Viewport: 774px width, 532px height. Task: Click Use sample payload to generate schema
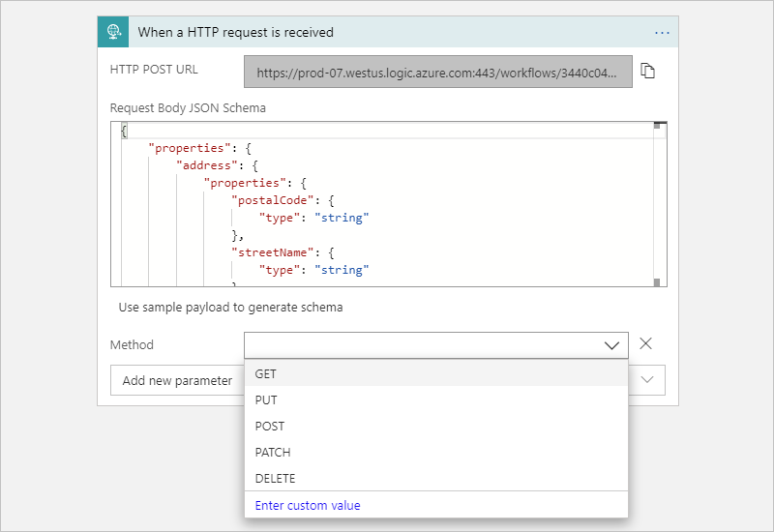(x=230, y=308)
